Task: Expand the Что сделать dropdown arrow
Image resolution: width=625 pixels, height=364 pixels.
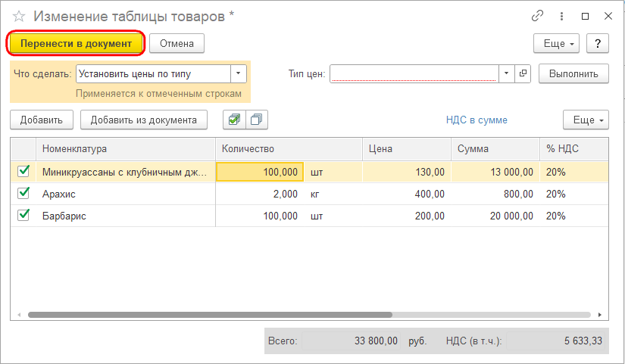Action: (239, 73)
